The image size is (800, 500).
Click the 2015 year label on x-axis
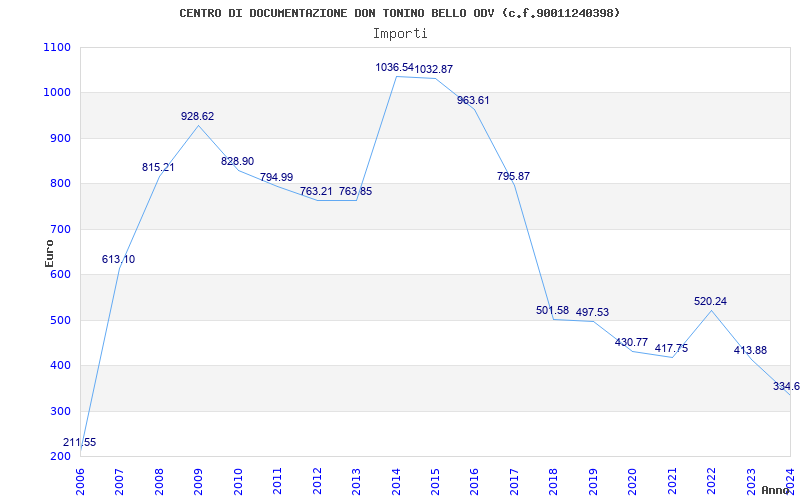(435, 481)
